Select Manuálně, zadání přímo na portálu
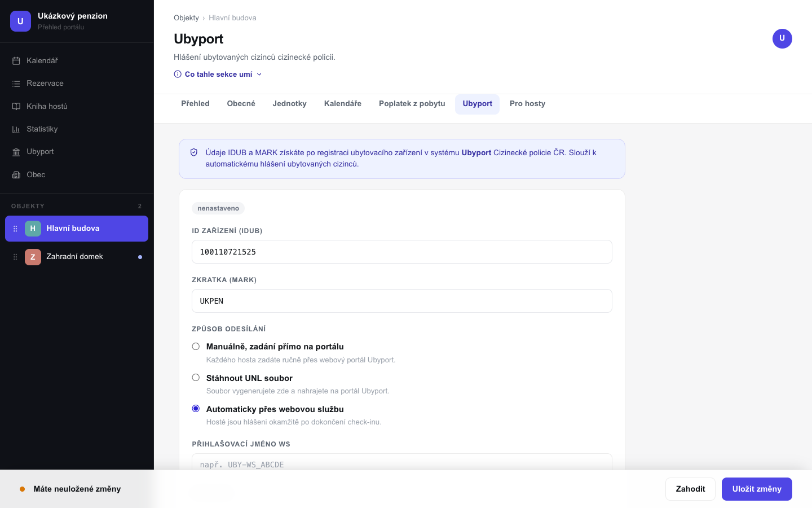This screenshot has height=508, width=812. click(x=196, y=347)
